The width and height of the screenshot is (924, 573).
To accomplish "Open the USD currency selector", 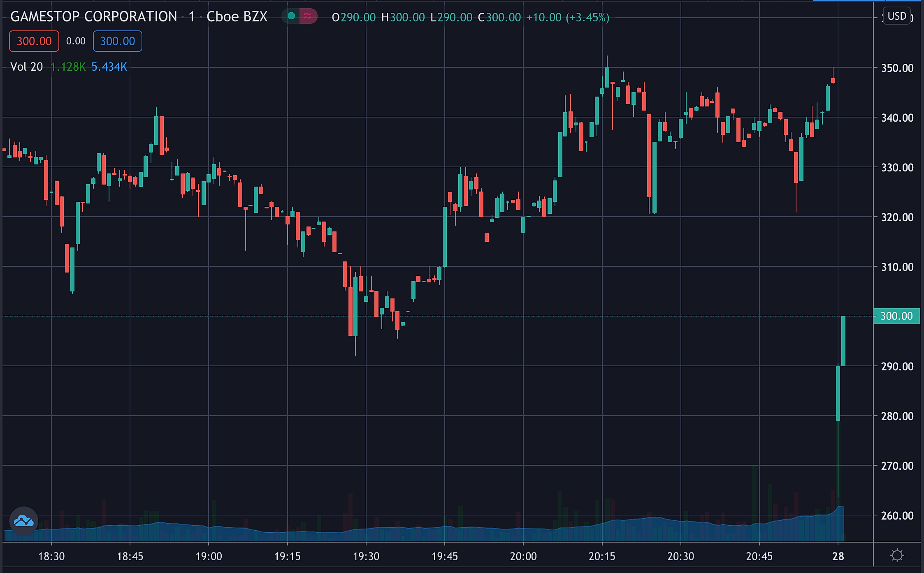I will pyautogui.click(x=897, y=16).
